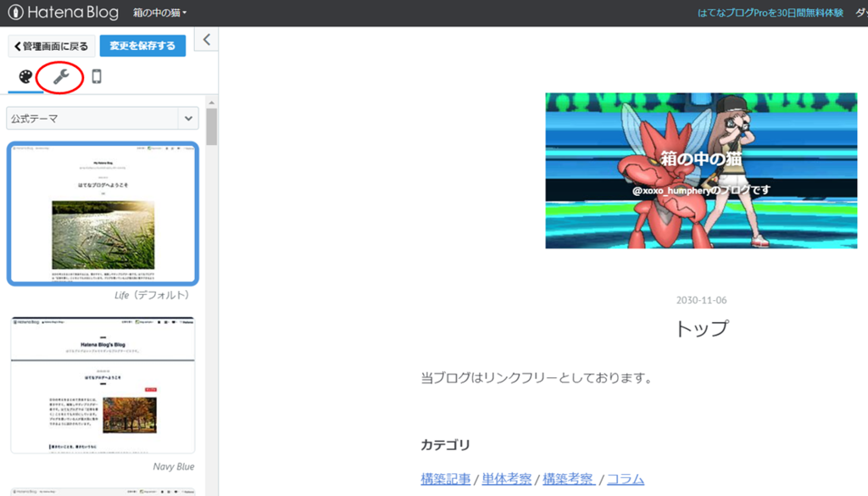The image size is (868, 496).
Task: Open the はてなブログPro 30-day free trial link
Action: (x=770, y=13)
